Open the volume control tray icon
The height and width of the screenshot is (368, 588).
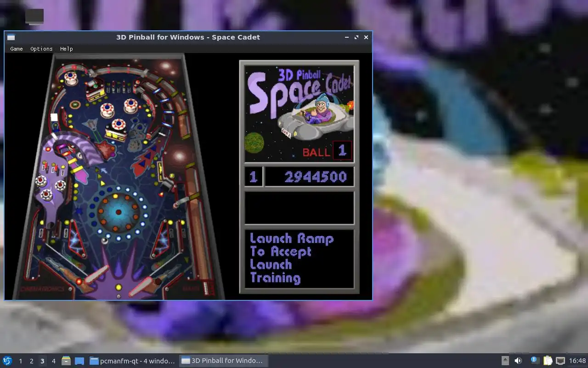(518, 361)
